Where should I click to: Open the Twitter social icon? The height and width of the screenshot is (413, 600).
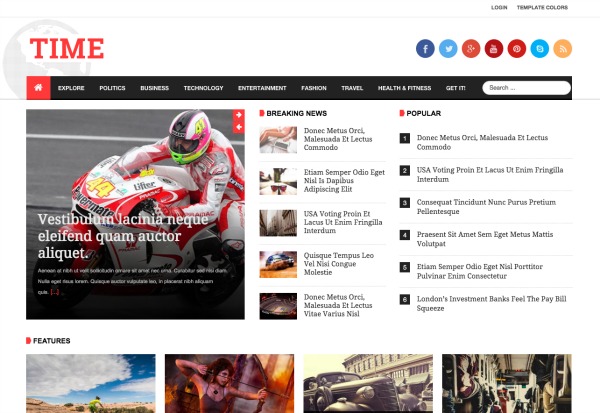[x=448, y=49]
